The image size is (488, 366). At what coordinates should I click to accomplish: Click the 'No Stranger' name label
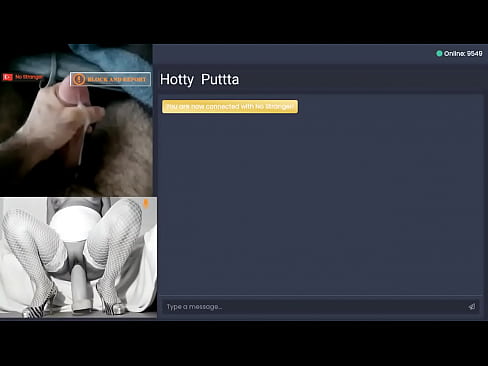[x=29, y=77]
